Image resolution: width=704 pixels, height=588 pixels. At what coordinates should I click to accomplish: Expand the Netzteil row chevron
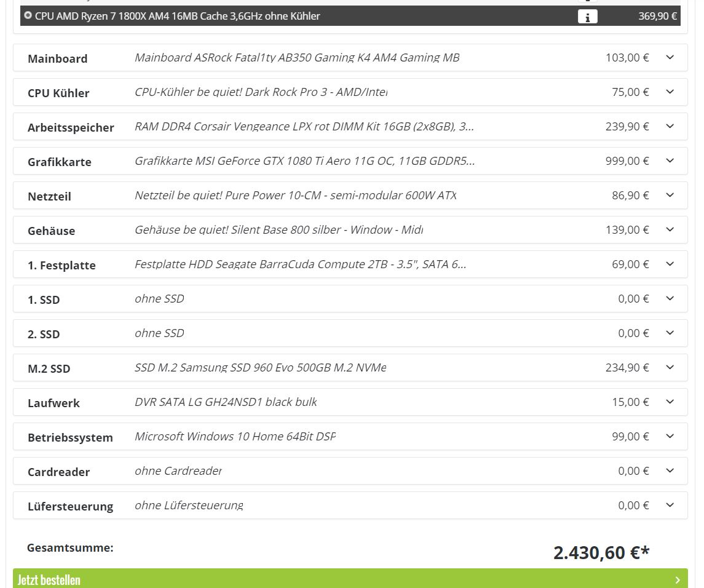670,195
